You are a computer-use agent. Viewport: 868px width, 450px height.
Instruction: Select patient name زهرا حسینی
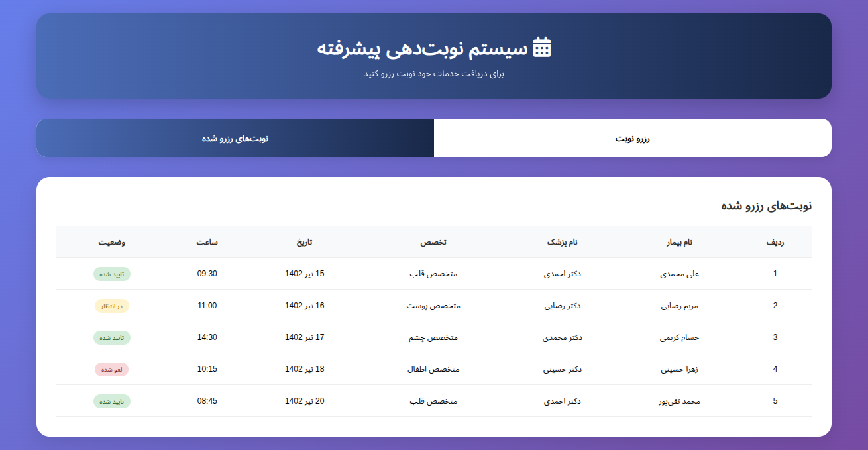pyautogui.click(x=679, y=369)
